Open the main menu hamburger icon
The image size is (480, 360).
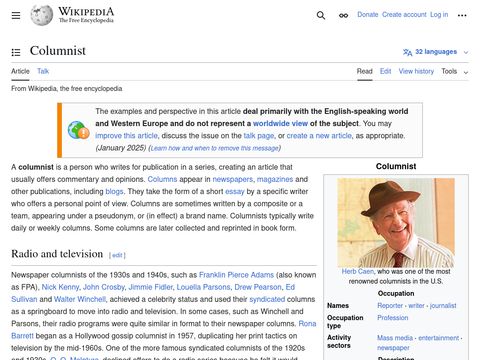(16, 15)
